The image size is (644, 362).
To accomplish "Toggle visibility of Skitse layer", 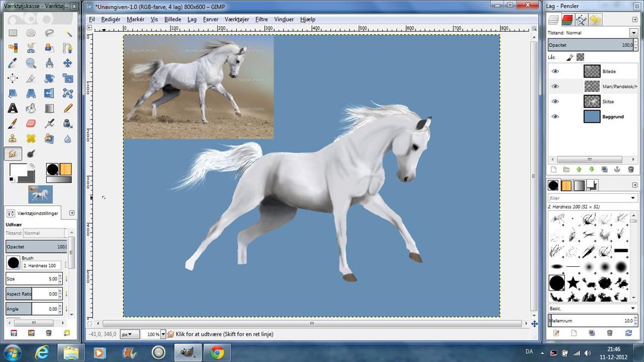I will [555, 102].
